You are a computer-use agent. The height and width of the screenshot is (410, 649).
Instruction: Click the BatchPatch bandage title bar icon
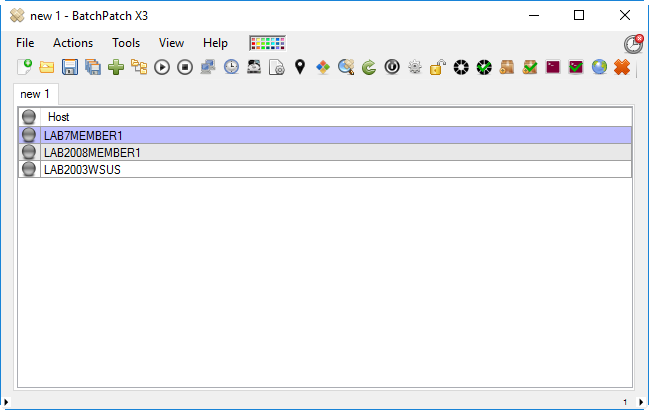click(17, 16)
